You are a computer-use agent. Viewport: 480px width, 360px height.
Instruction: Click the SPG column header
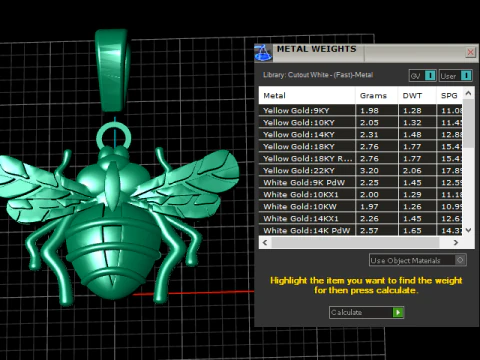[449, 96]
